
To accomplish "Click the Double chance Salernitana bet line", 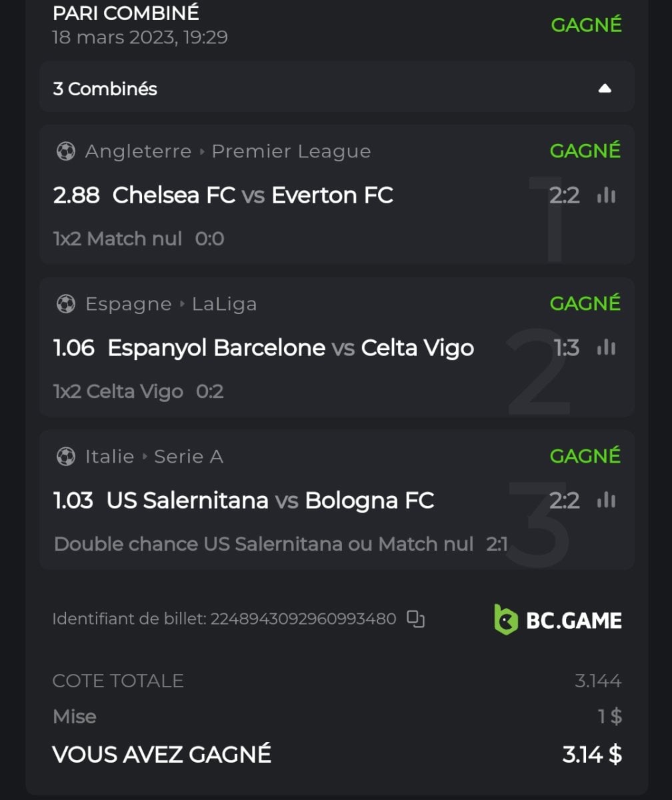I will click(x=263, y=544).
